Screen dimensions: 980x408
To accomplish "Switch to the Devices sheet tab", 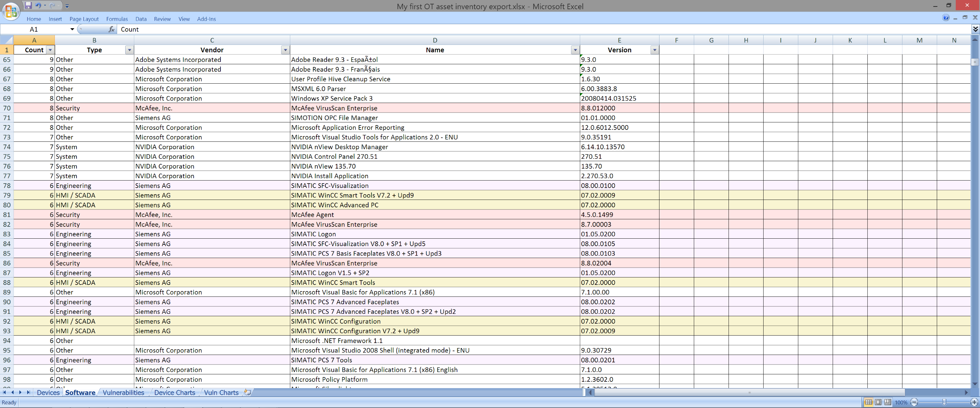I will coord(48,392).
